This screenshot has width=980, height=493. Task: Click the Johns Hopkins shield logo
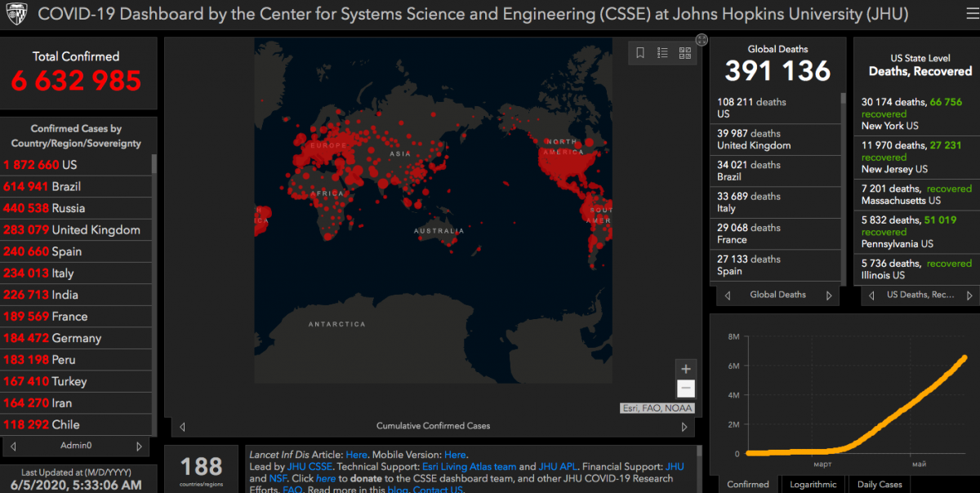click(16, 14)
